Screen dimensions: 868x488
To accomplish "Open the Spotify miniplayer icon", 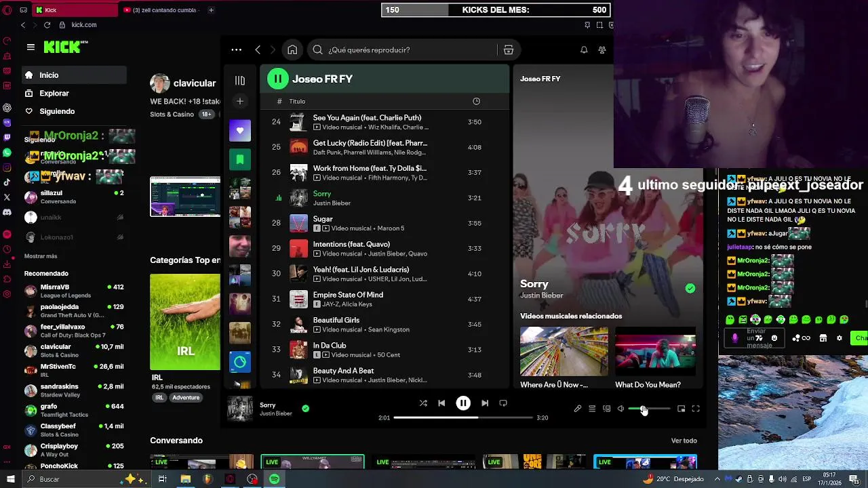I will pyautogui.click(x=681, y=409).
